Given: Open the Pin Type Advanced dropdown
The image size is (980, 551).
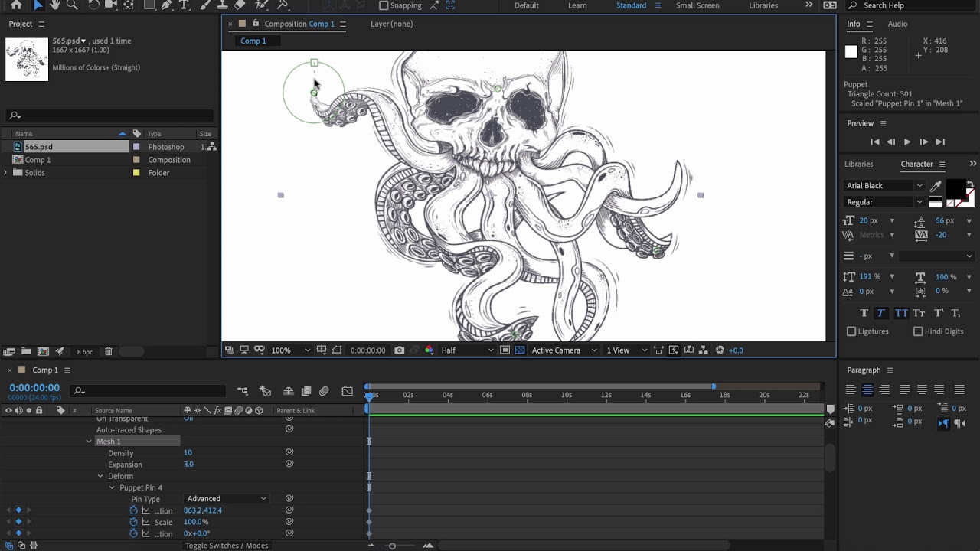Looking at the screenshot, I should coord(227,499).
